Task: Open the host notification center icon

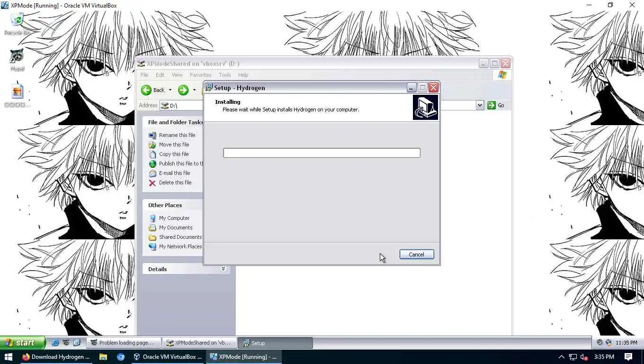Action: coord(628,357)
